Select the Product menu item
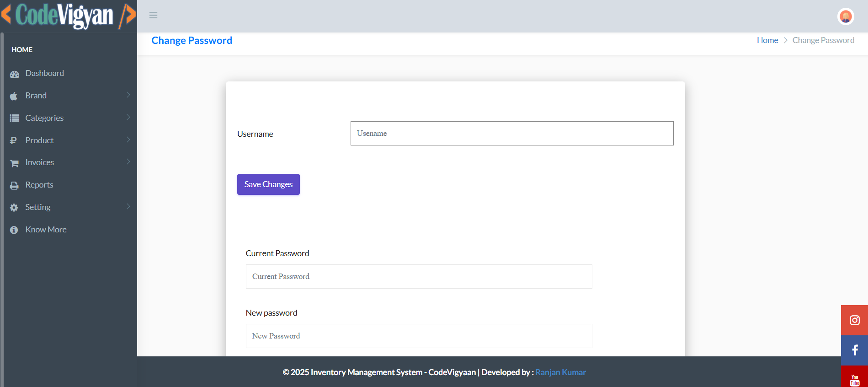 pos(39,140)
